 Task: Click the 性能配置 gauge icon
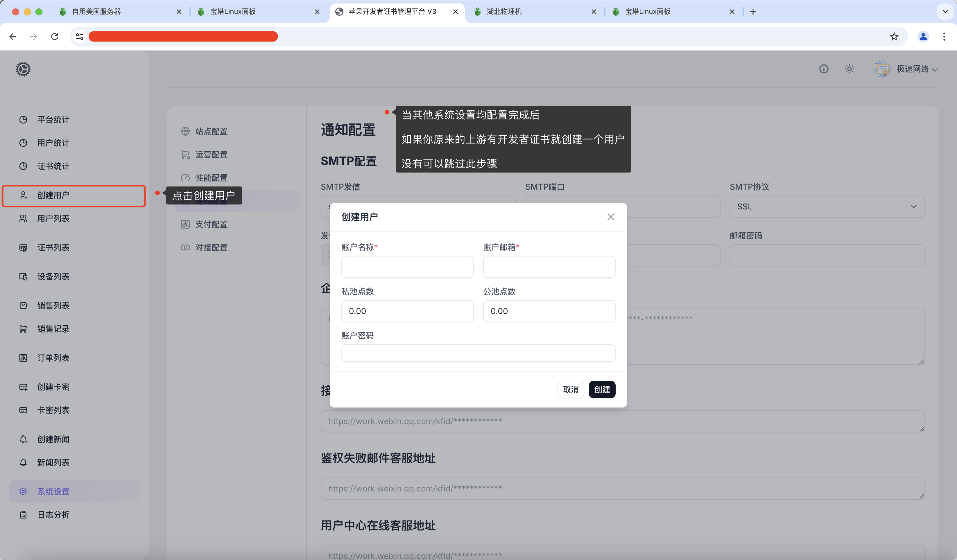(185, 178)
